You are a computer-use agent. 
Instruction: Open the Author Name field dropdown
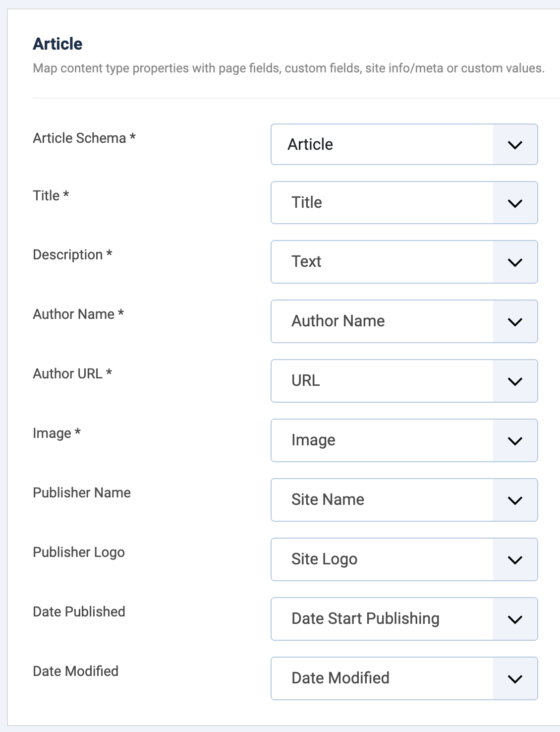[404, 321]
